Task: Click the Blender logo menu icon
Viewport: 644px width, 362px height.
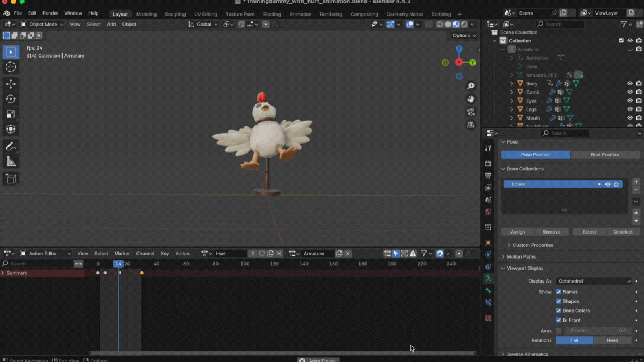Action: tap(7, 13)
